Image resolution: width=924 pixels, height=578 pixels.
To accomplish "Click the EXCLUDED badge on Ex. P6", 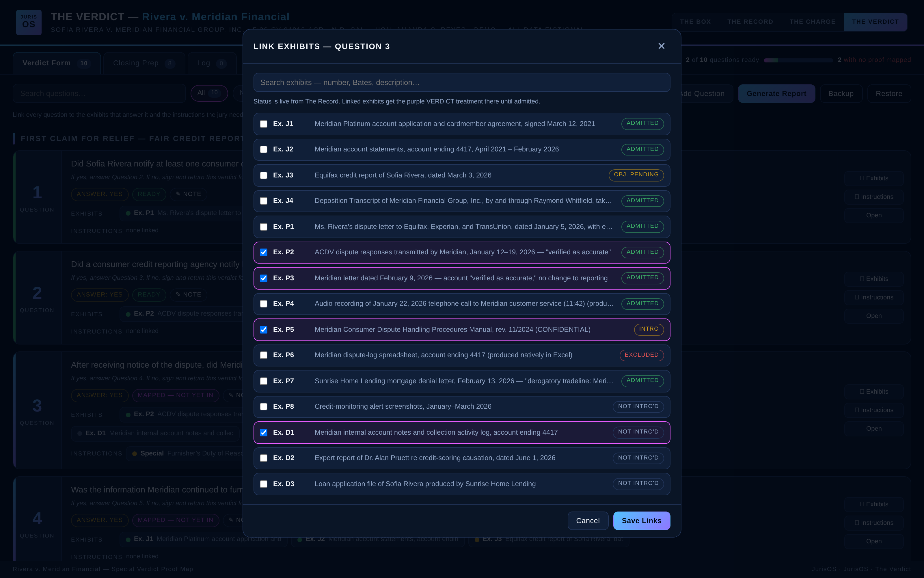I will [641, 355].
